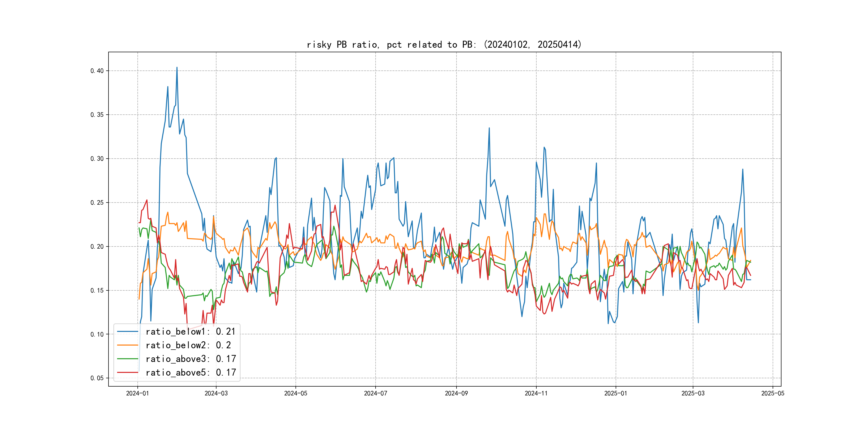Click the 'ratio_above5: 0.17' legend label
This screenshot has width=868, height=434.
(x=190, y=372)
